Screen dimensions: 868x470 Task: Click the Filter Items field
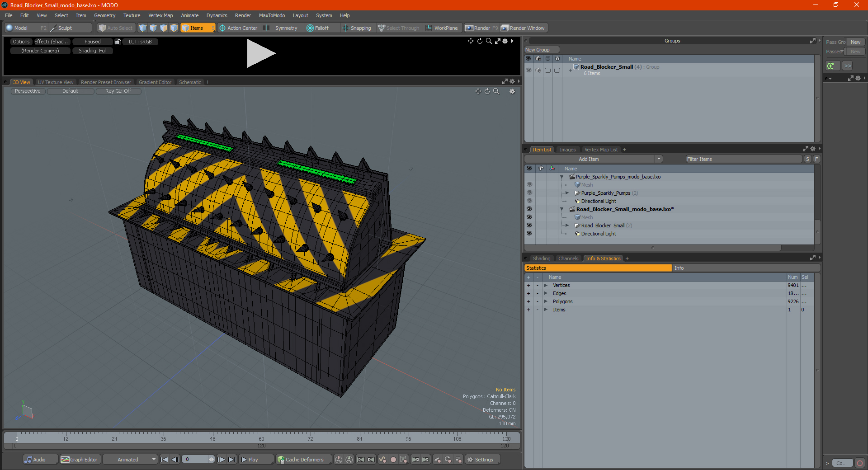click(x=743, y=159)
